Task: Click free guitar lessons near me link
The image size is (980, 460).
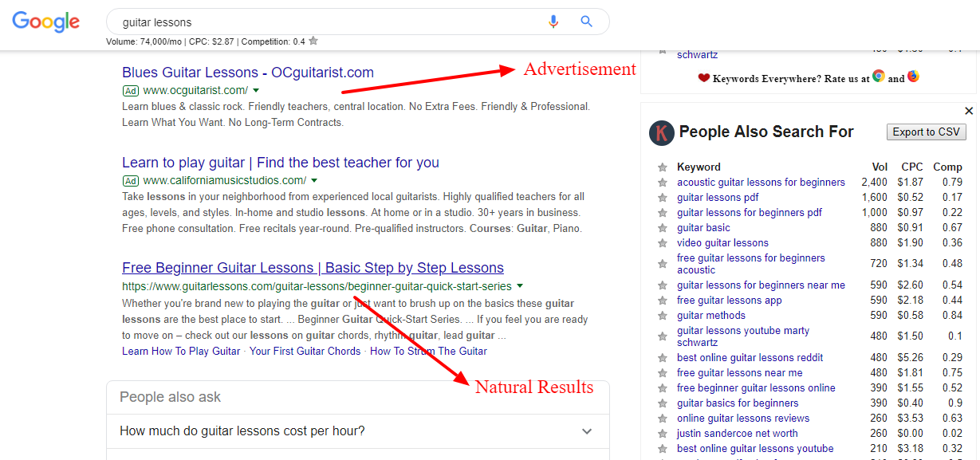Action: coord(740,373)
